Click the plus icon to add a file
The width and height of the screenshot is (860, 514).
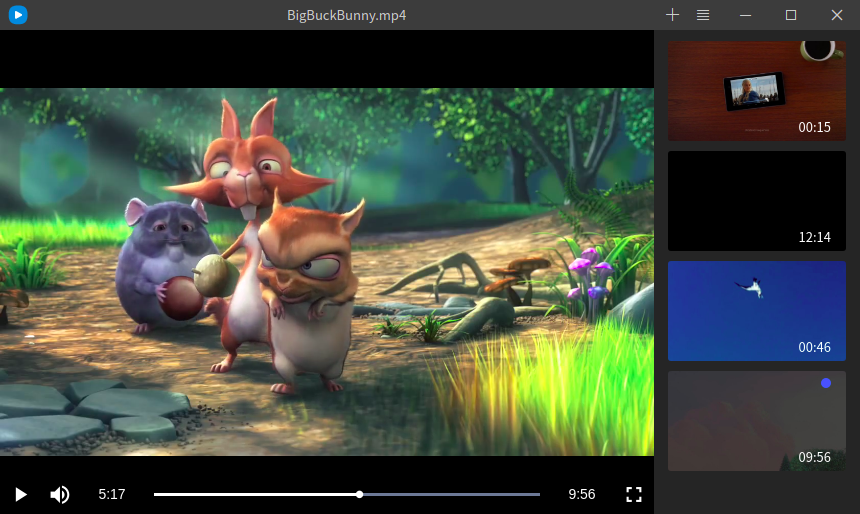click(x=672, y=15)
